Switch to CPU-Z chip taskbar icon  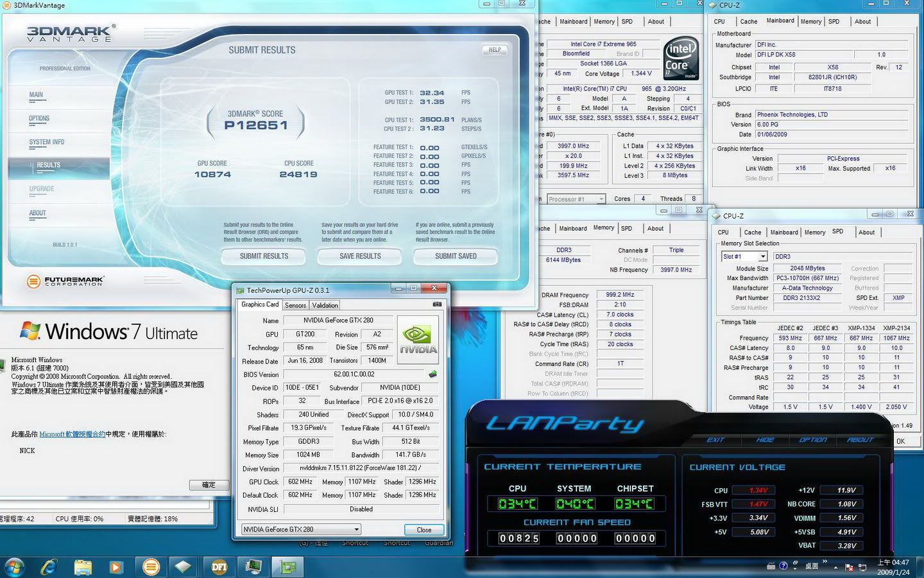point(184,566)
